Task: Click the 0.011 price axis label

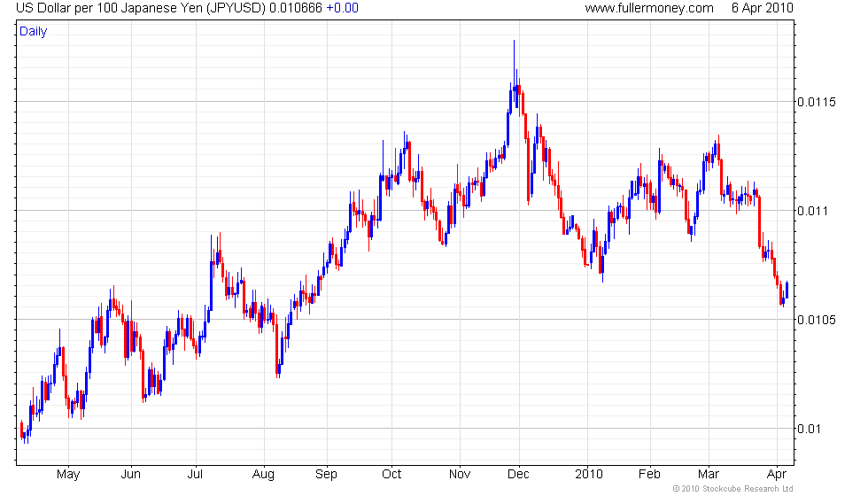Action: click(813, 211)
